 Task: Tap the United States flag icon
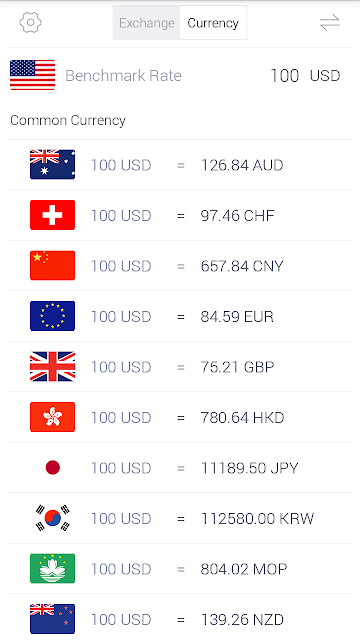[x=32, y=75]
